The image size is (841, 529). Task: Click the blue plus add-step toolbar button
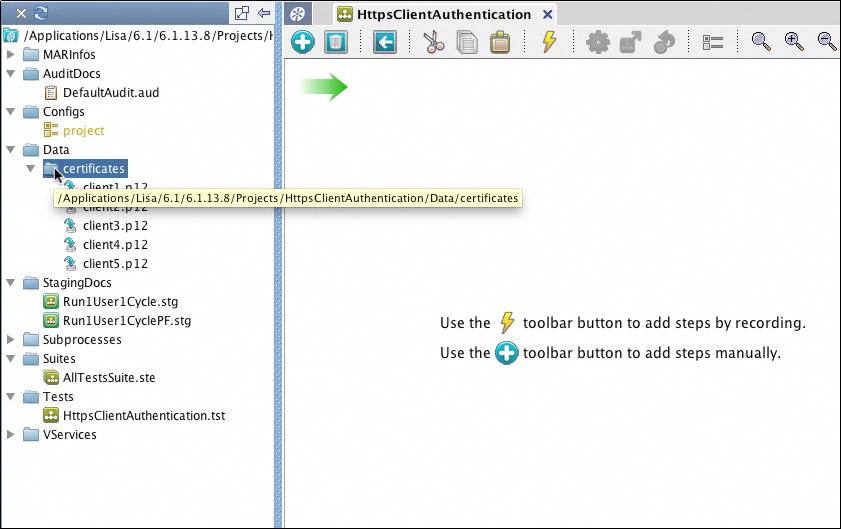303,42
